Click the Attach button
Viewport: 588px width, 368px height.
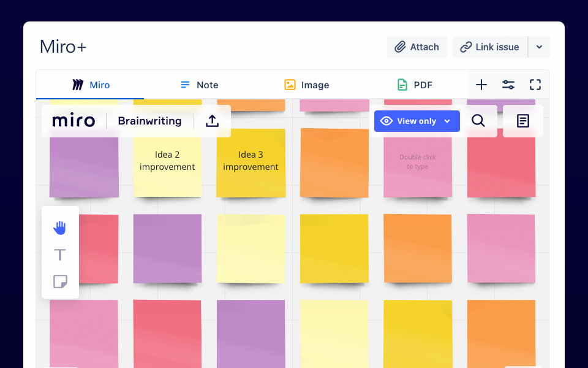pyautogui.click(x=417, y=47)
